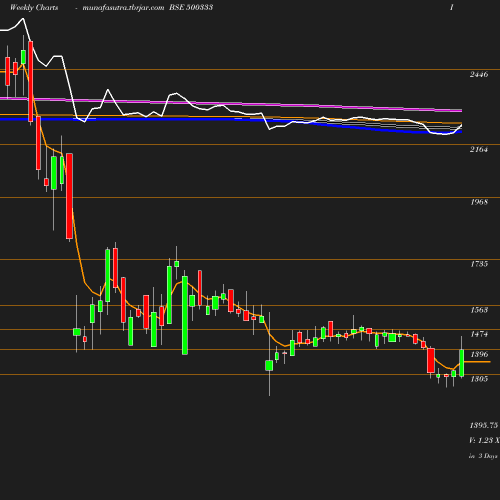
Task: Click the 2164 price level label
Action: click(479, 150)
